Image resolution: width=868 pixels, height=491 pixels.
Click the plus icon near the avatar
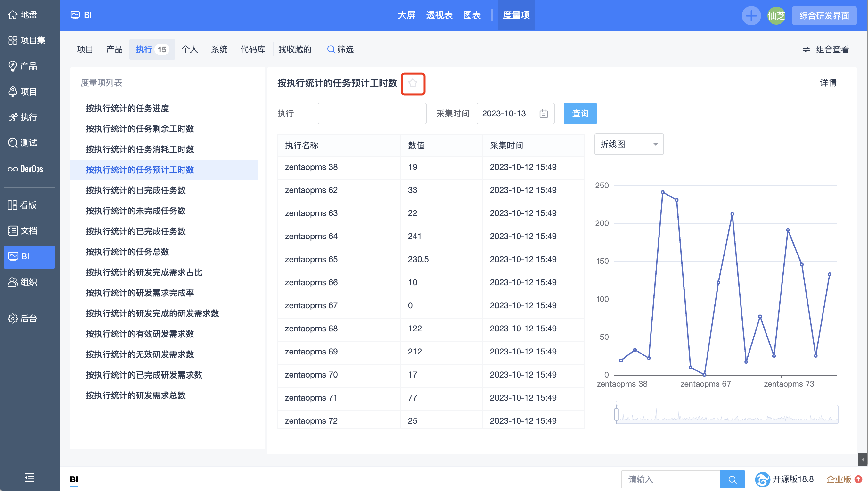751,15
